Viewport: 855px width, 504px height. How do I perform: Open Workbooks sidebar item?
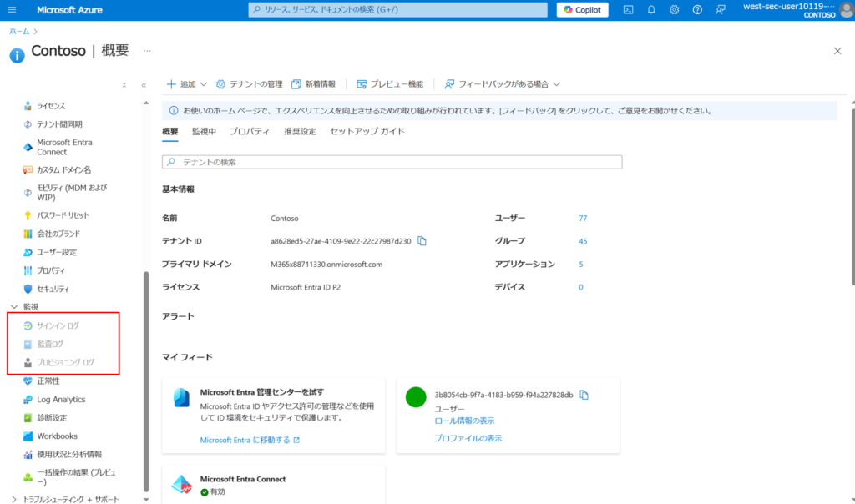58,436
